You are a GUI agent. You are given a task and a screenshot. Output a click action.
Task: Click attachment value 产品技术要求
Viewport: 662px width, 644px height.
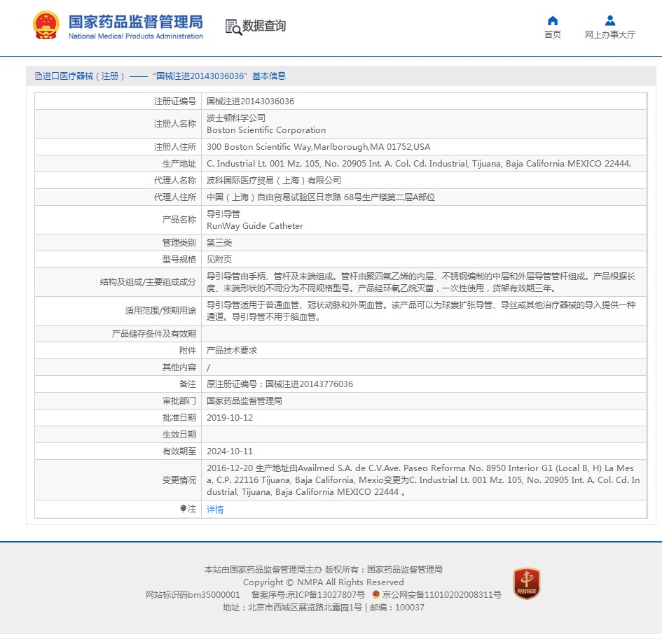point(232,351)
